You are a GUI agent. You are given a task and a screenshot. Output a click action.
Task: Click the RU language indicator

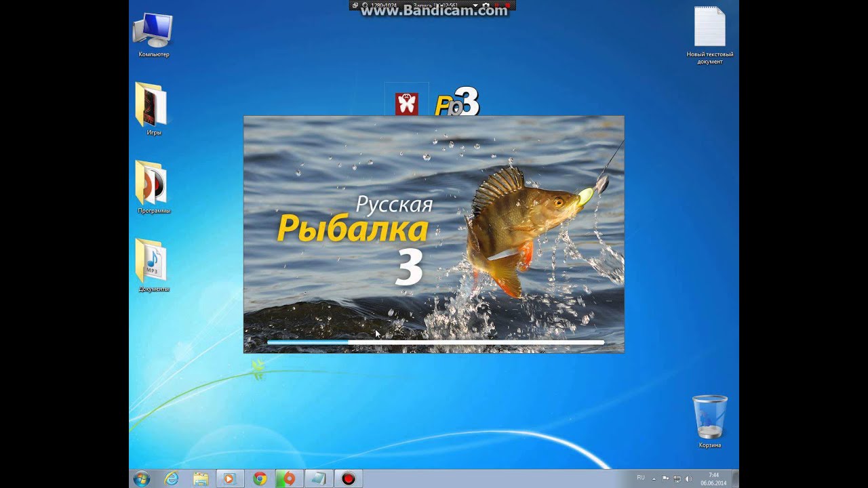(641, 477)
